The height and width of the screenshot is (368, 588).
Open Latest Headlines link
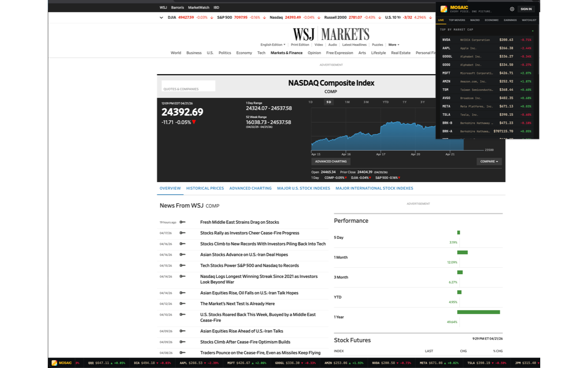tap(355, 45)
